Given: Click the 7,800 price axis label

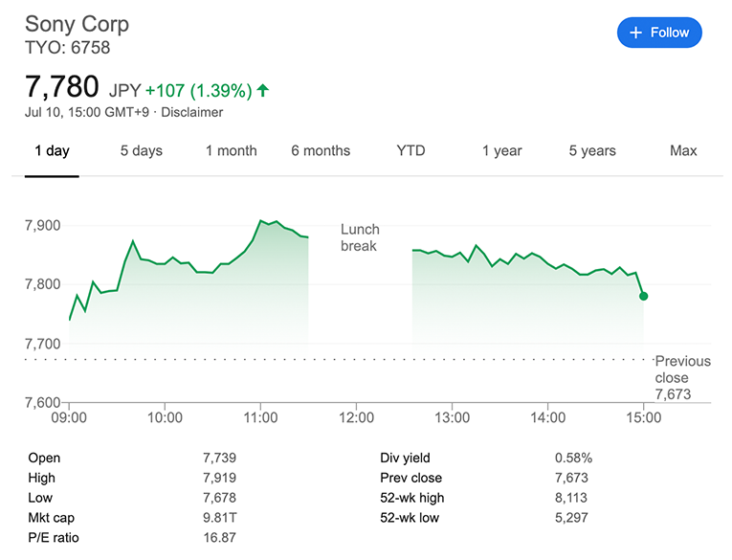Looking at the screenshot, I should coord(42,284).
